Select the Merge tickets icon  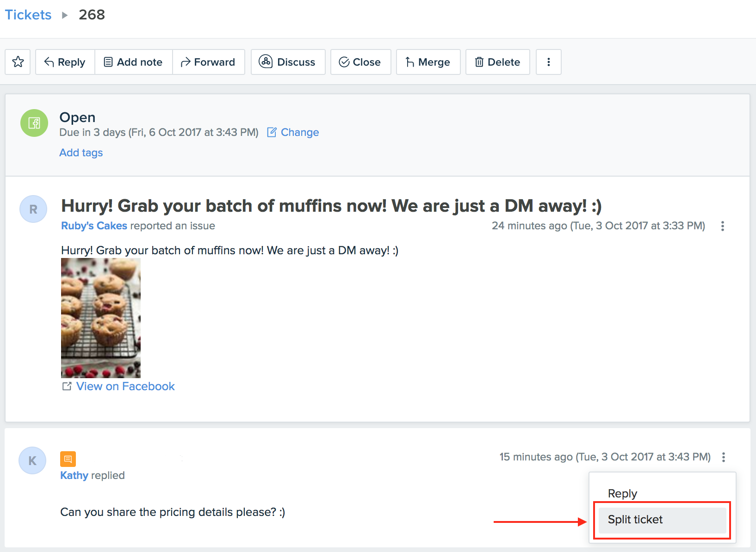pos(409,61)
